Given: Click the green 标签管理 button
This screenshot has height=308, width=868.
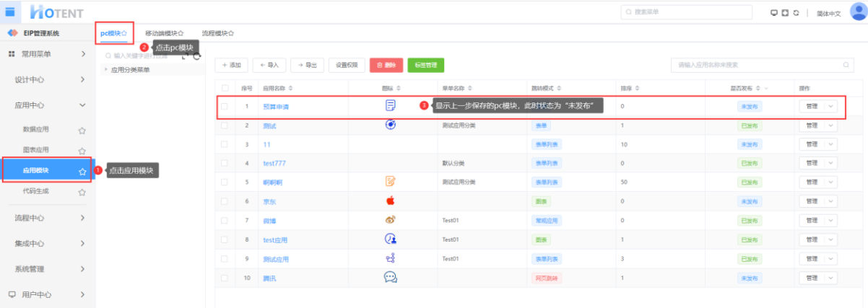Looking at the screenshot, I should (x=425, y=65).
